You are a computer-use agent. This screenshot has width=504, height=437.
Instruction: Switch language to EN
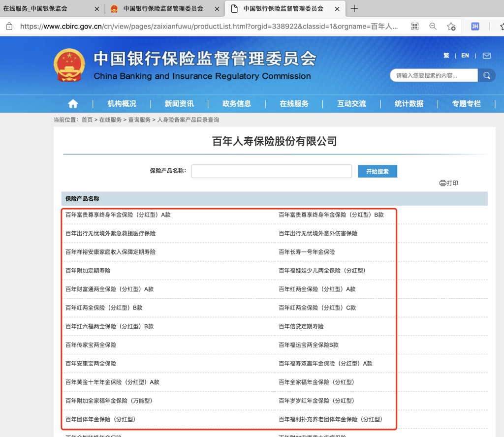click(x=465, y=56)
